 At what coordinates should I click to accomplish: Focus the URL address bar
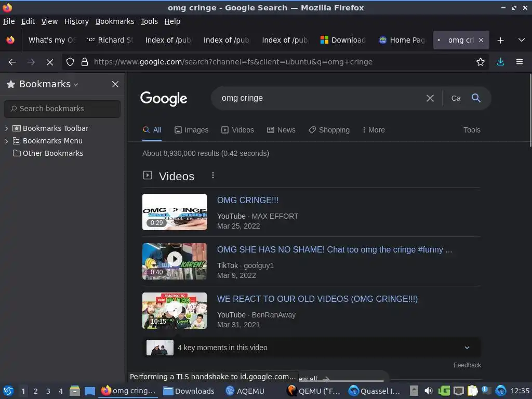point(282,62)
